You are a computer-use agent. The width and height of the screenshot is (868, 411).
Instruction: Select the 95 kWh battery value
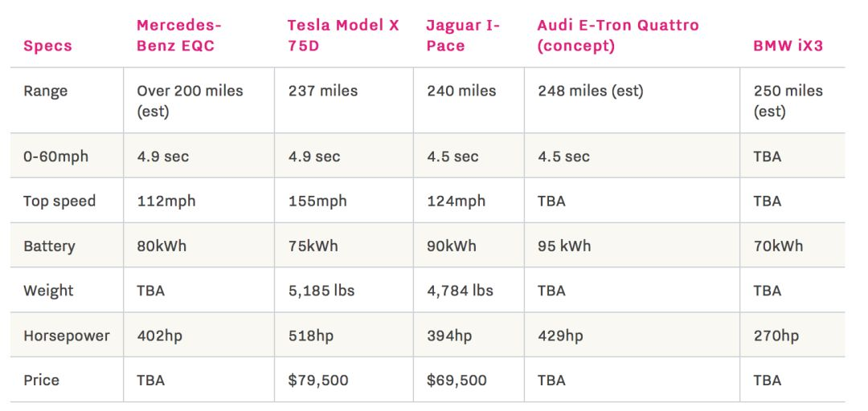564,246
